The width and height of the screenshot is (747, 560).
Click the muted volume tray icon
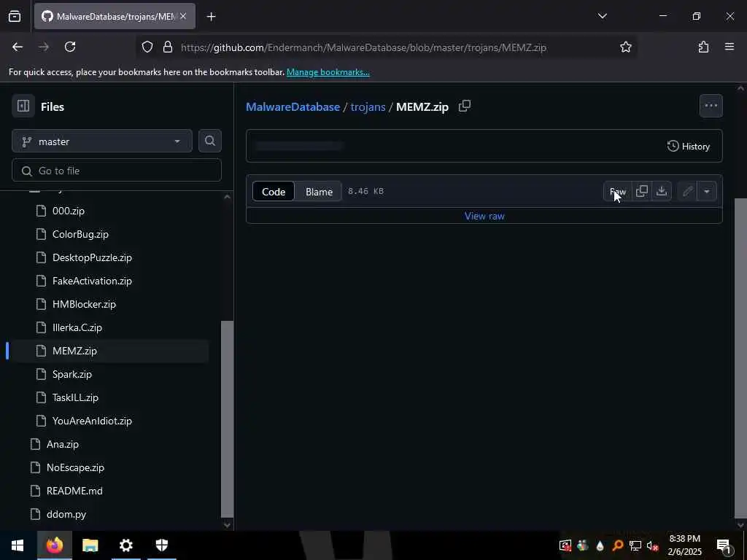tap(652, 545)
